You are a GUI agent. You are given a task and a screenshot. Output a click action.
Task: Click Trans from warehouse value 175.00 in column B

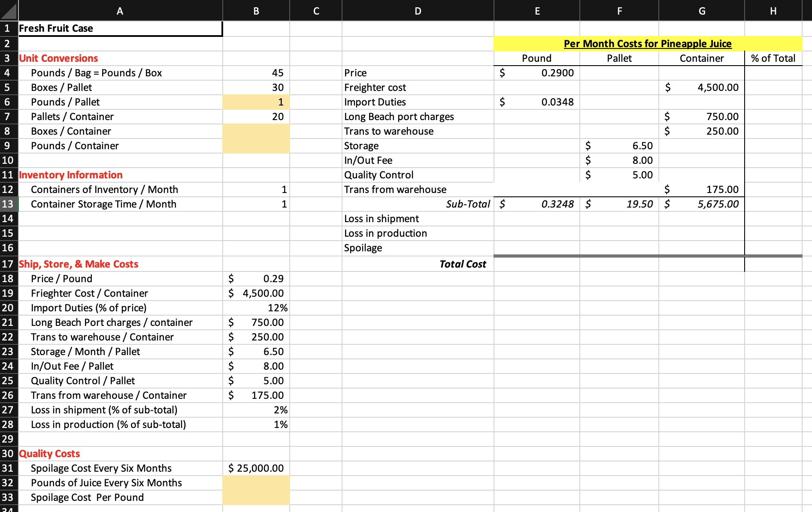coord(256,395)
